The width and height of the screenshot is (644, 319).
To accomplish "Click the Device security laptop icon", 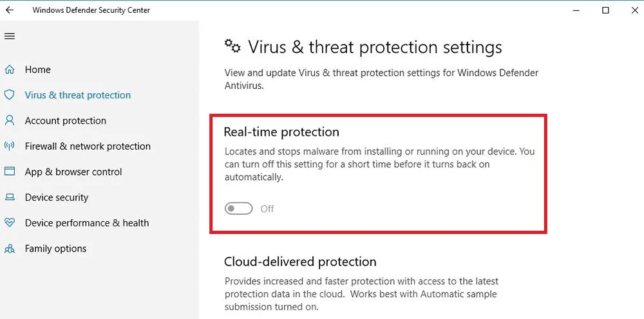I will (10, 197).
